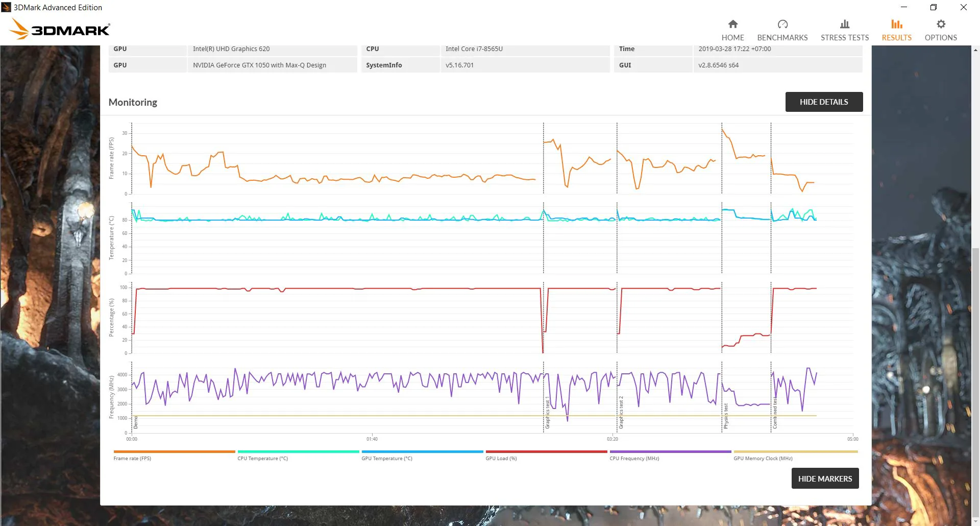Restore down the 3DMark window
Viewport: 980px width, 526px height.
pyautogui.click(x=934, y=7)
